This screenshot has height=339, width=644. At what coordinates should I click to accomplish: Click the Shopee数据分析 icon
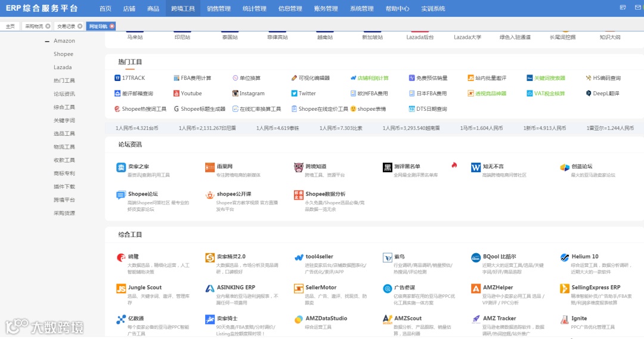click(x=299, y=195)
